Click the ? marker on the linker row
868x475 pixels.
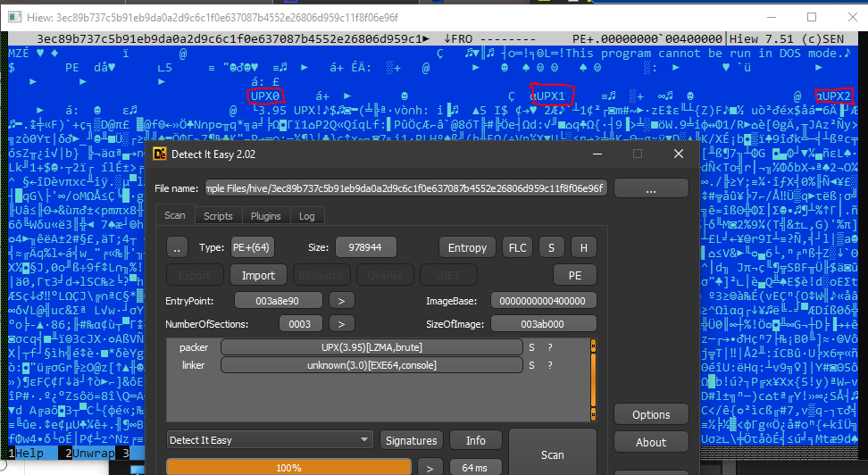tap(549, 365)
